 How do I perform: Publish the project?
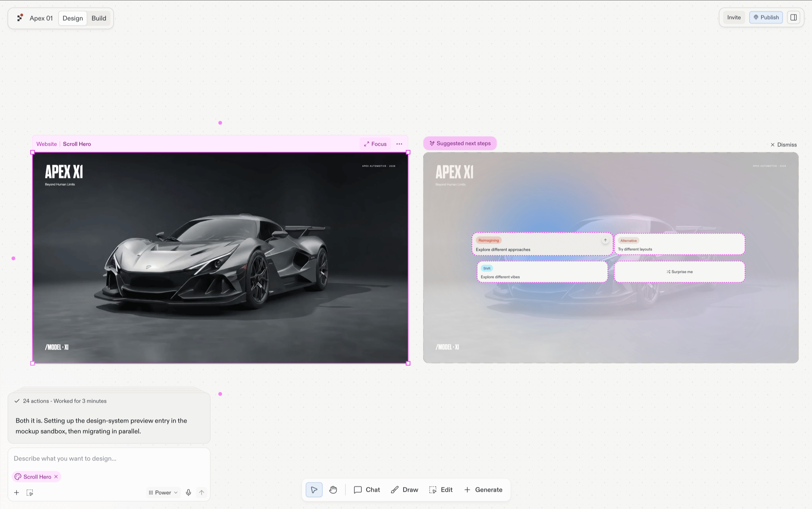click(766, 17)
